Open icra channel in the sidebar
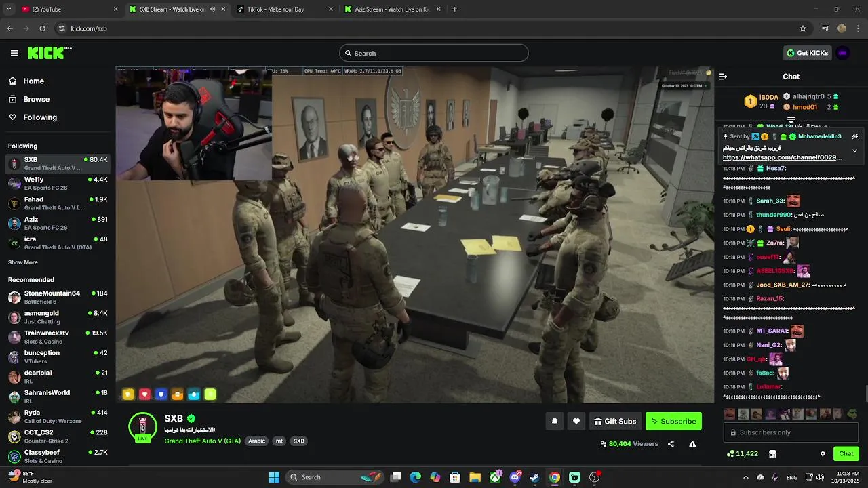This screenshot has width=868, height=488. 58,243
